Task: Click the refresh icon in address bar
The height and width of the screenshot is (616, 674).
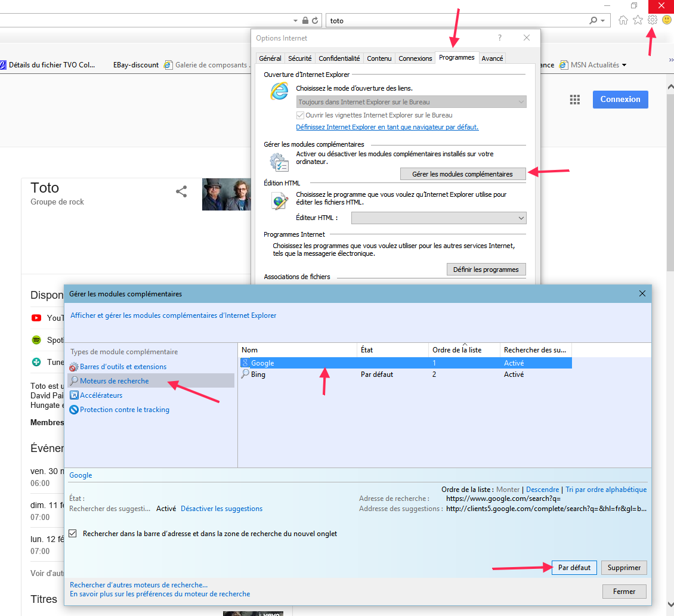Action: (315, 20)
